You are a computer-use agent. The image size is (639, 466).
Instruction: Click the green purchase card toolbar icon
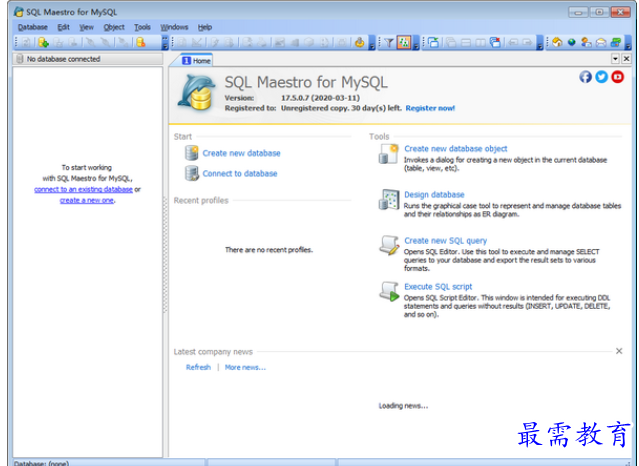click(616, 42)
